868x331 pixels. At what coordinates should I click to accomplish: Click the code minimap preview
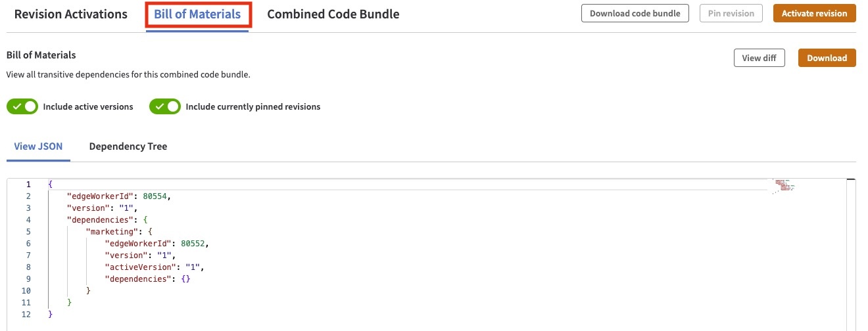[x=784, y=187]
